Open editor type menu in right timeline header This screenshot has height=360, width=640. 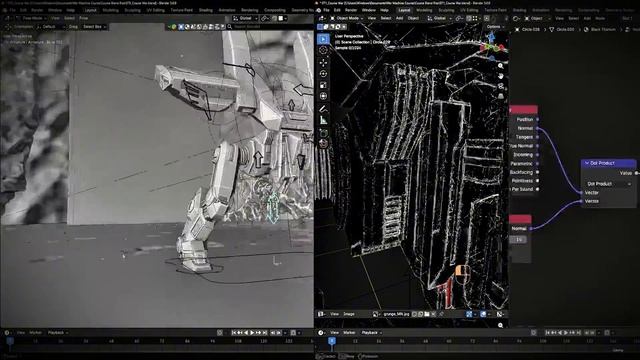tap(321, 333)
